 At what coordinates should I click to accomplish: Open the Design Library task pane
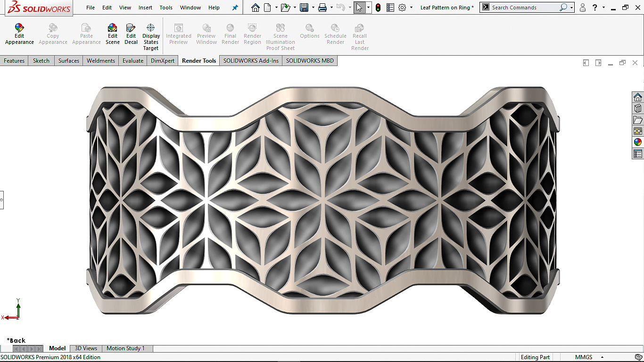tap(637, 108)
